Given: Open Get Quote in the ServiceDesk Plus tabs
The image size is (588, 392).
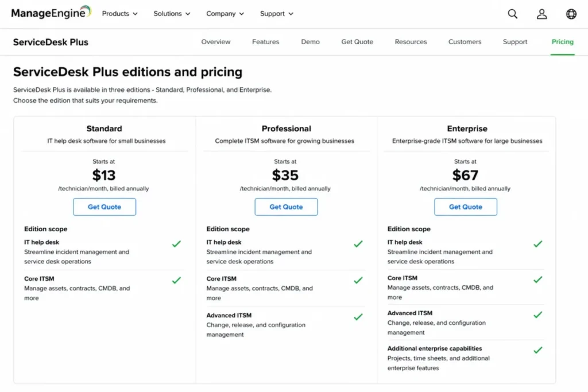Looking at the screenshot, I should pos(357,41).
